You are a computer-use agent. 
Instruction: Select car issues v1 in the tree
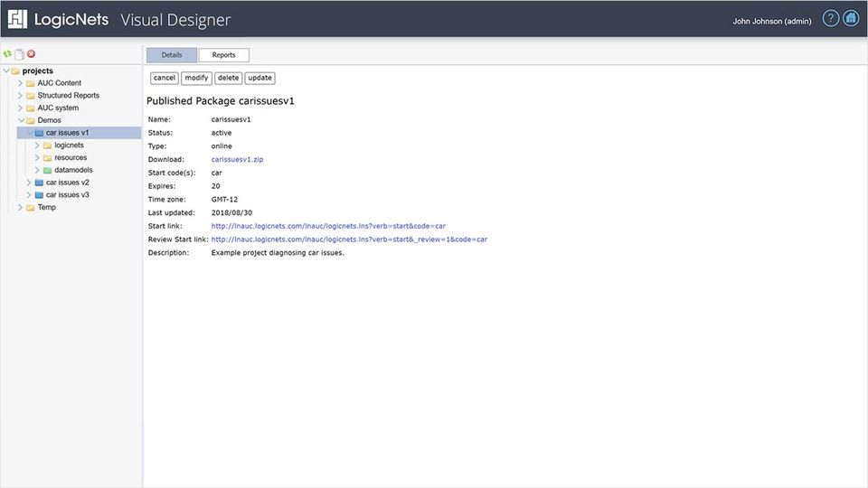coord(67,133)
